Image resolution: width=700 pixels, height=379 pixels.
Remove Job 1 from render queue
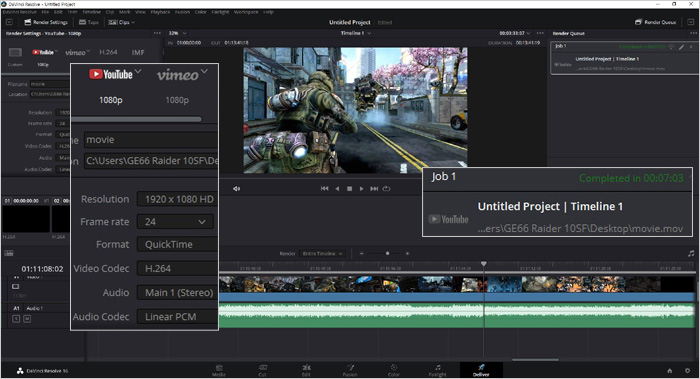point(691,46)
